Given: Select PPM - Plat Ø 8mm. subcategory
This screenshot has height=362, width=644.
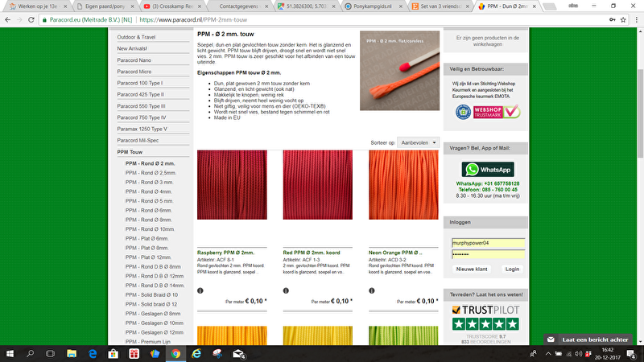Looking at the screenshot, I should pos(147,248).
